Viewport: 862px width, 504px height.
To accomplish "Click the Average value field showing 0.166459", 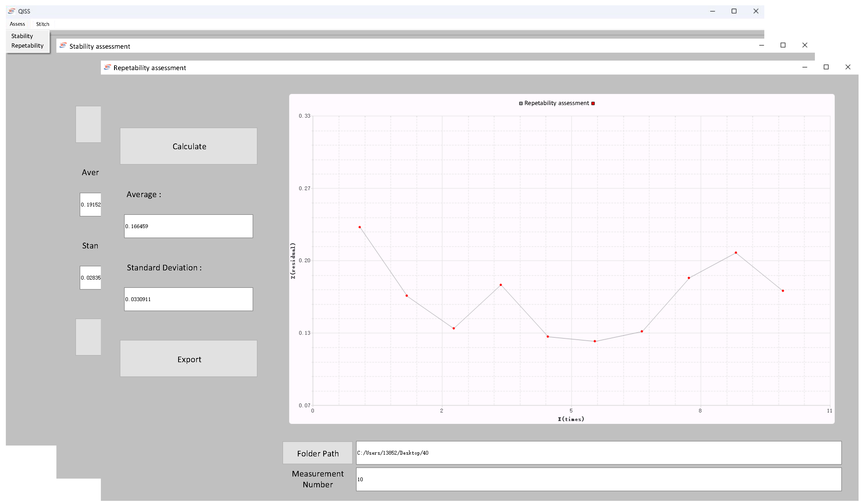I will click(x=188, y=226).
